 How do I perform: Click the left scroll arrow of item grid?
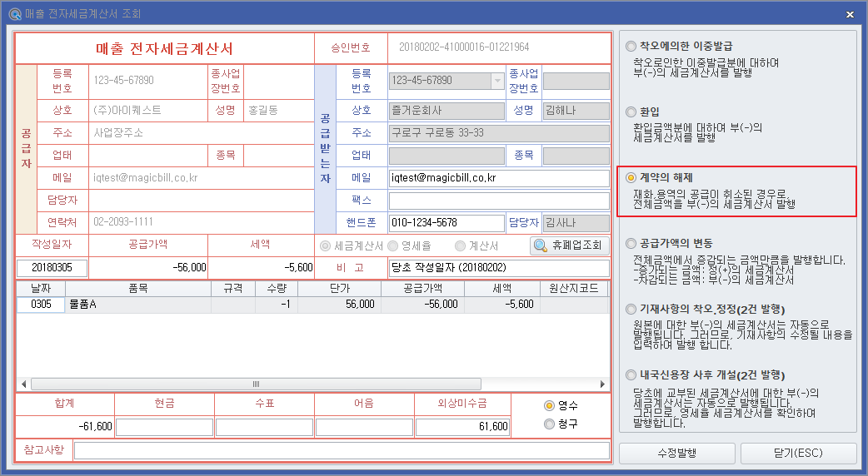pyautogui.click(x=23, y=384)
